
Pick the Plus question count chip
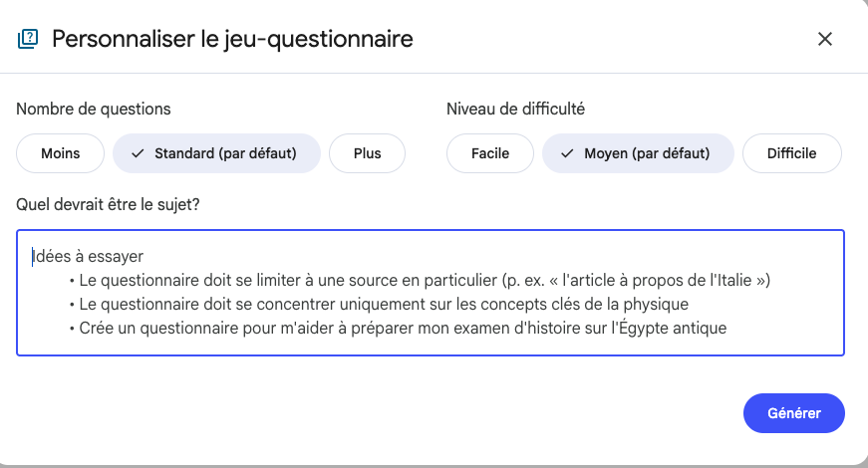pyautogui.click(x=367, y=153)
